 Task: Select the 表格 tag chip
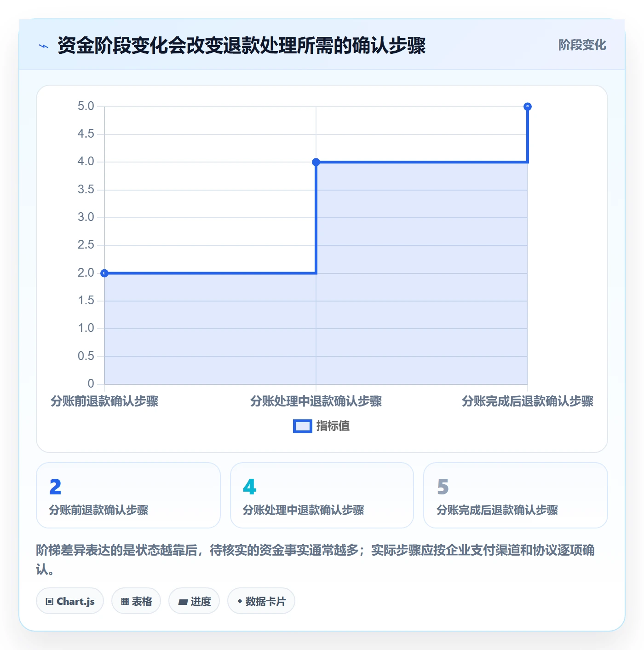pyautogui.click(x=136, y=601)
